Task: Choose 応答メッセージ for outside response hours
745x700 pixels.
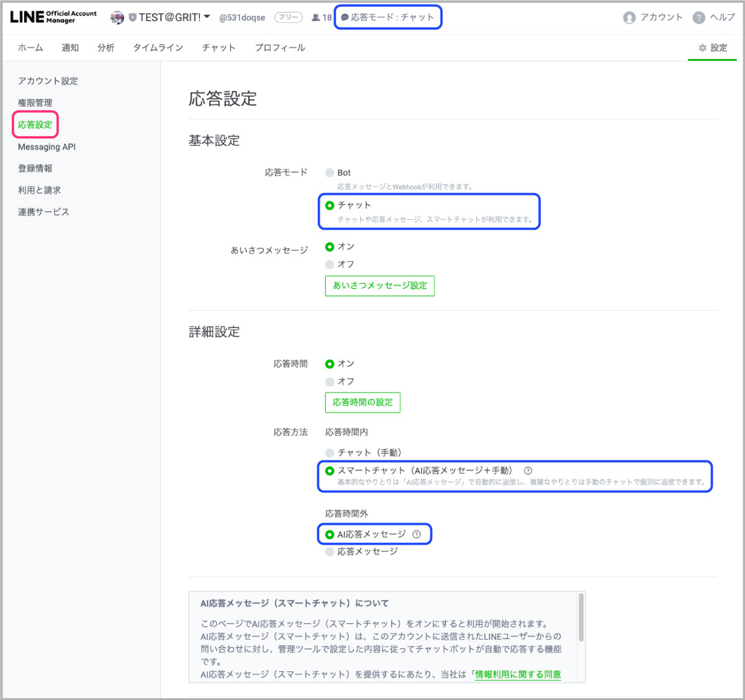Action: pyautogui.click(x=330, y=552)
